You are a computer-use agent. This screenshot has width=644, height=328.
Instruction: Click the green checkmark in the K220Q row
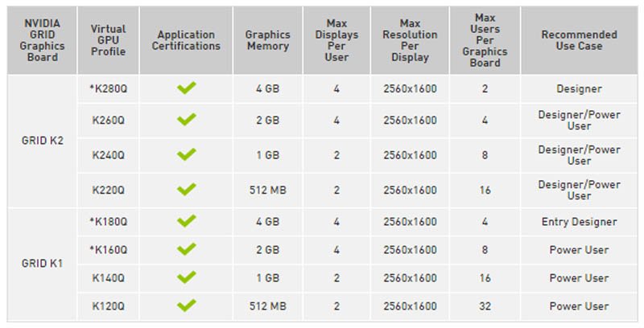click(187, 189)
